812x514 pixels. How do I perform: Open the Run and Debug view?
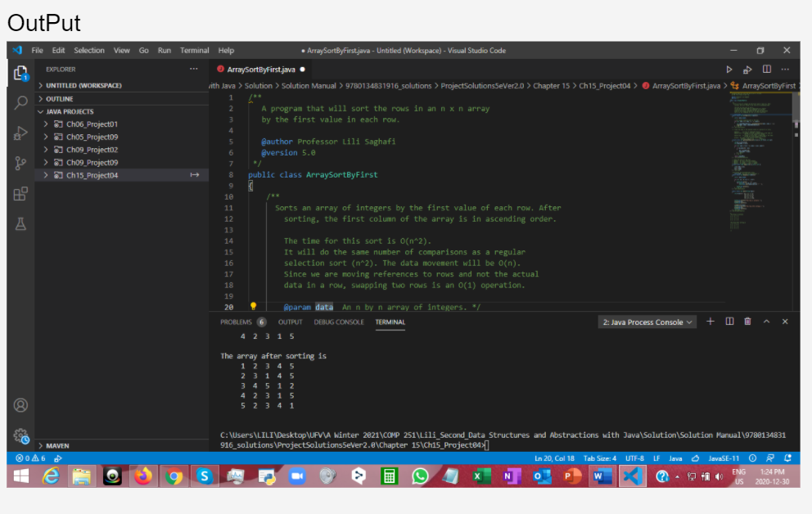point(21,133)
